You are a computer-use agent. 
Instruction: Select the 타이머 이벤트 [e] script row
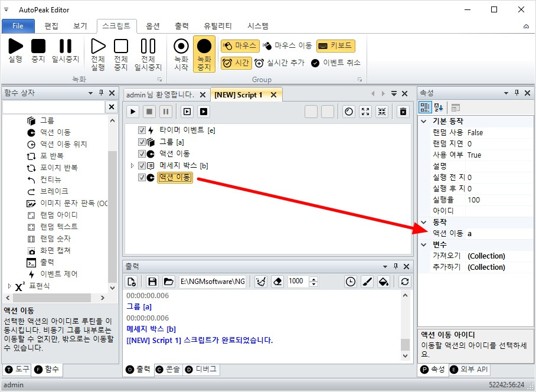pyautogui.click(x=187, y=130)
